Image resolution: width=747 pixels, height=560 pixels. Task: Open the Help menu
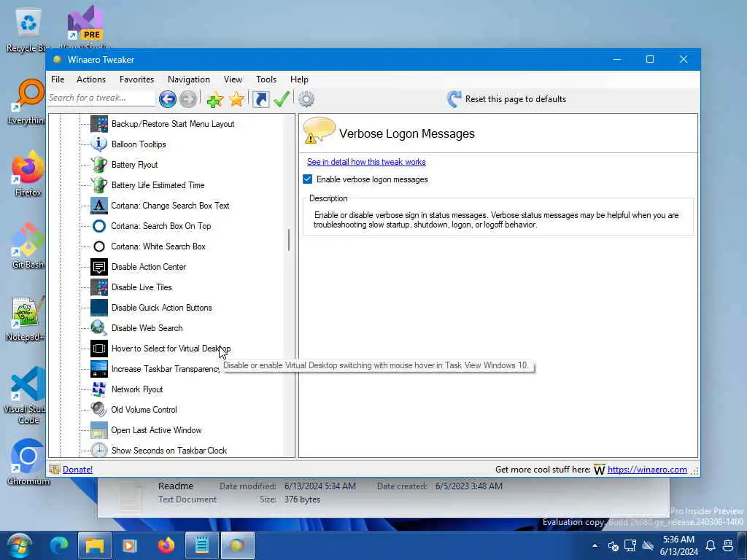(x=299, y=79)
